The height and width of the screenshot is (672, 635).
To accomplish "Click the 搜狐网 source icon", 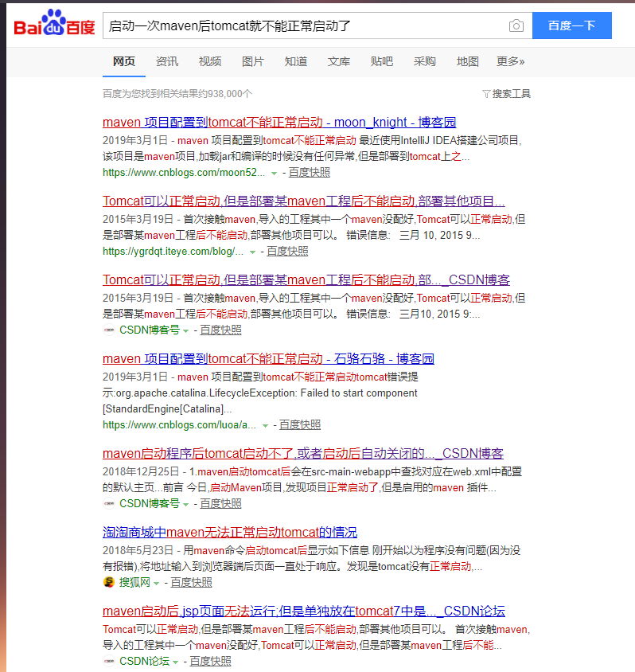I will pos(109,583).
